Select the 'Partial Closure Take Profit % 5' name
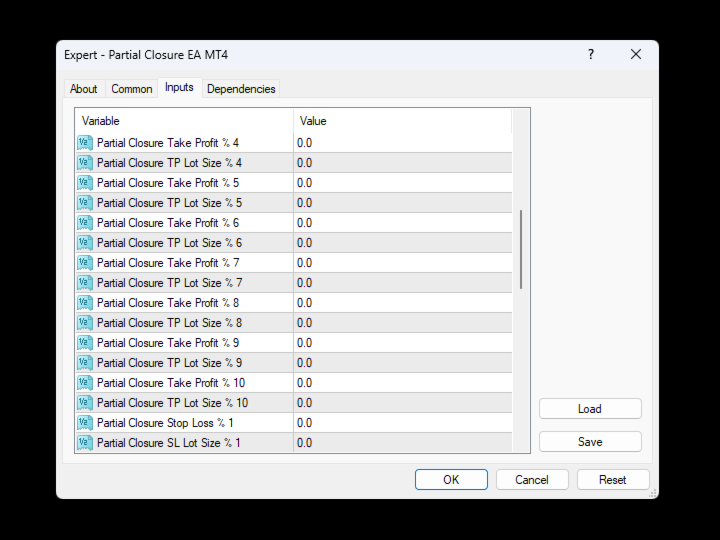 (168, 183)
